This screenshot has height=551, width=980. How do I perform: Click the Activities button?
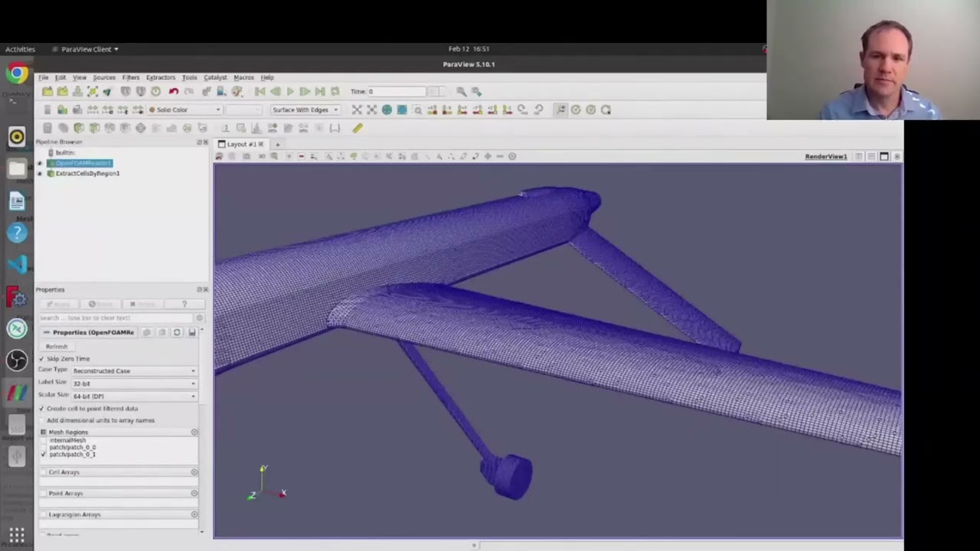pos(20,49)
